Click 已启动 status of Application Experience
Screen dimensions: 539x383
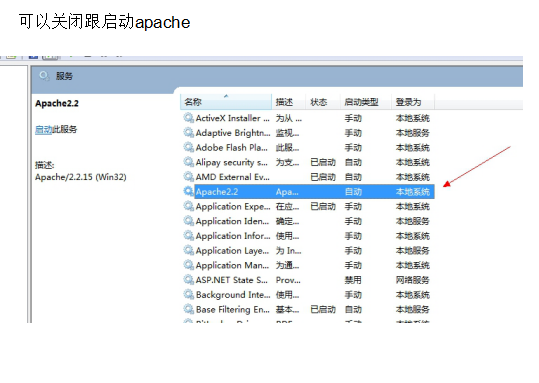click(x=323, y=206)
